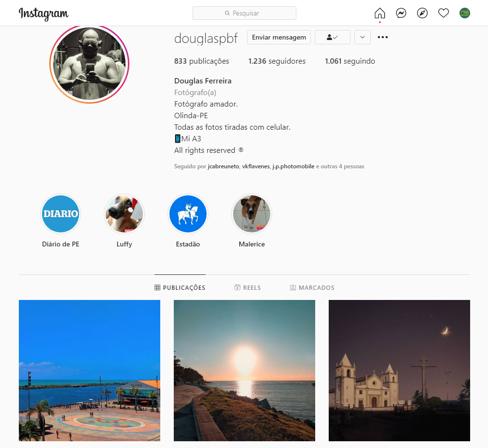Select the Publicações tab

(180, 287)
